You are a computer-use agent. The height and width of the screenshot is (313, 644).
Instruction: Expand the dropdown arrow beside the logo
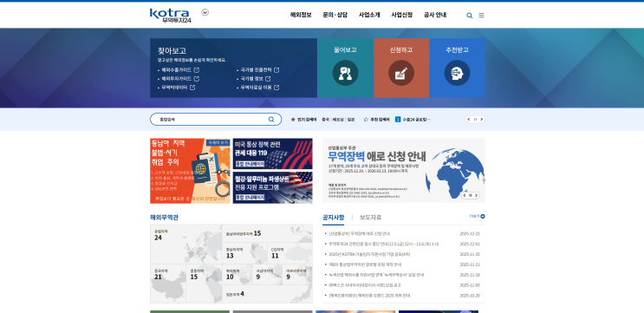click(x=205, y=12)
